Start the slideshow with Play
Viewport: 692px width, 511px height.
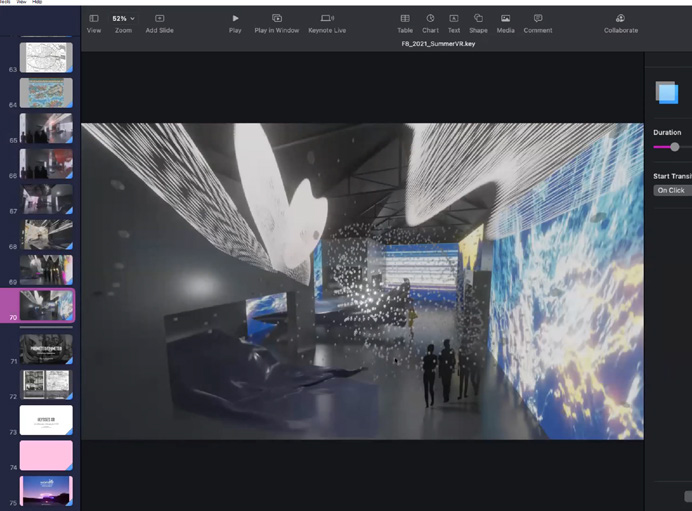point(235,19)
